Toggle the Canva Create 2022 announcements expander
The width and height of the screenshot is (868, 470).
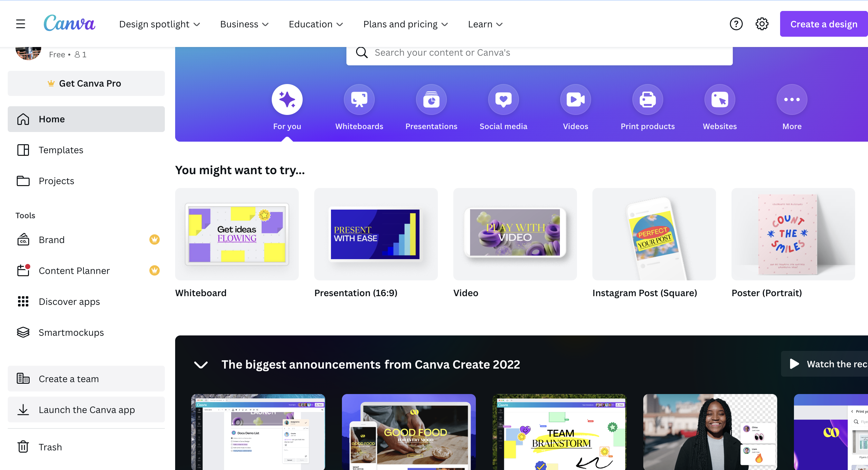point(201,365)
